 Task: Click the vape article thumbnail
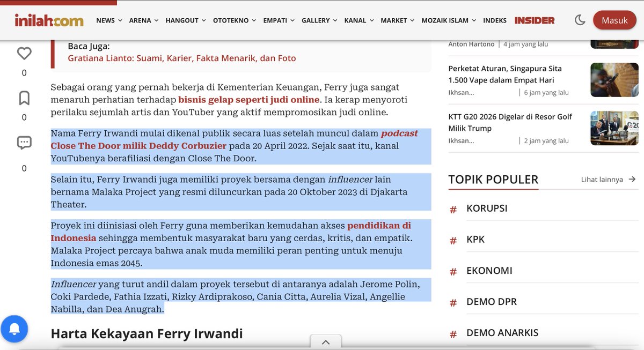tap(614, 80)
